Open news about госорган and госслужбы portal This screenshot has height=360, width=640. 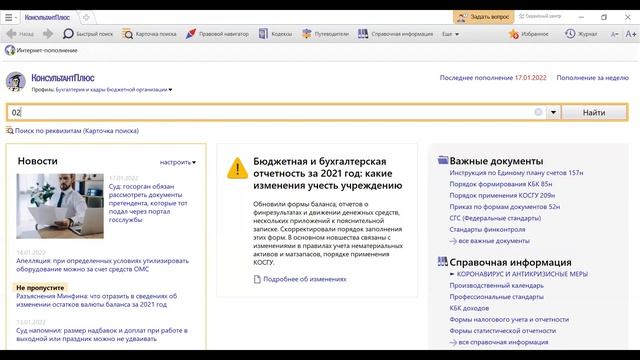pyautogui.click(x=148, y=203)
